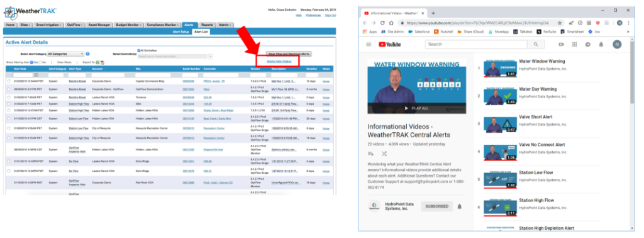This screenshot has height=238, width=644.
Task: Save playlist using the add-to-library icon
Action: (371, 154)
